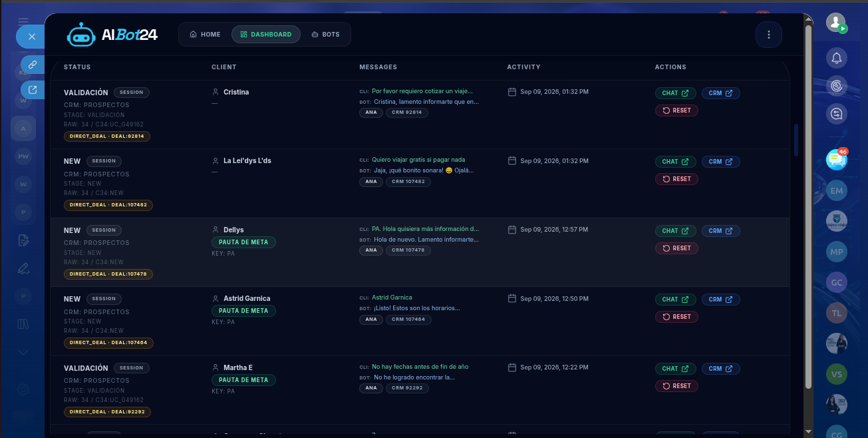Click the blue X close icon
The height and width of the screenshot is (438, 868).
tap(31, 37)
